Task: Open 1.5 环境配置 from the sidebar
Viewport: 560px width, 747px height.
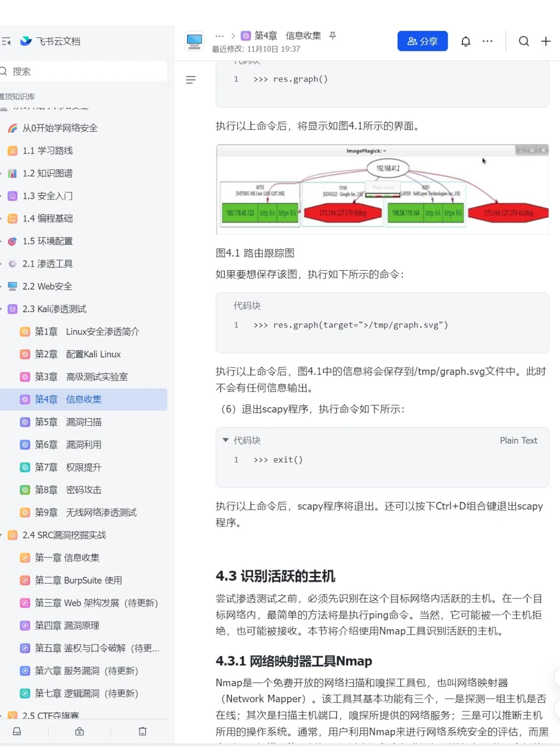Action: 47,241
